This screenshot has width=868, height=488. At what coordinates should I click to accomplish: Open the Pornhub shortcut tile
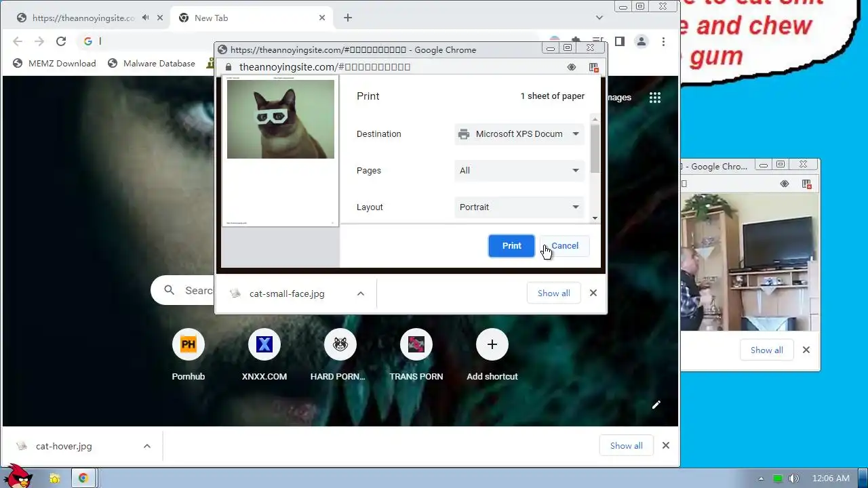pos(189,354)
